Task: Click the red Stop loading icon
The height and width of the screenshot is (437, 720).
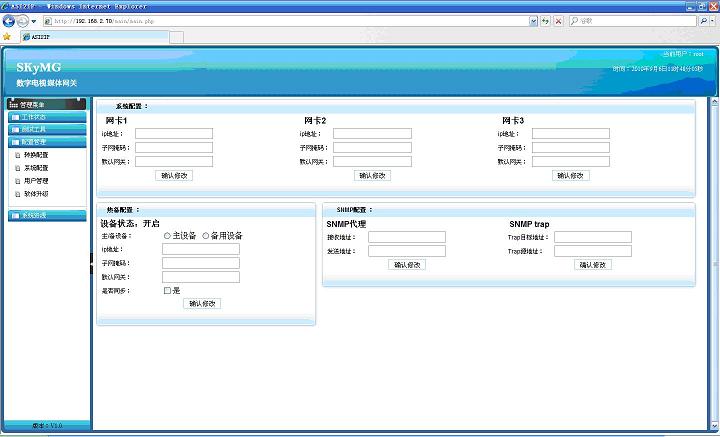Action: (558, 20)
